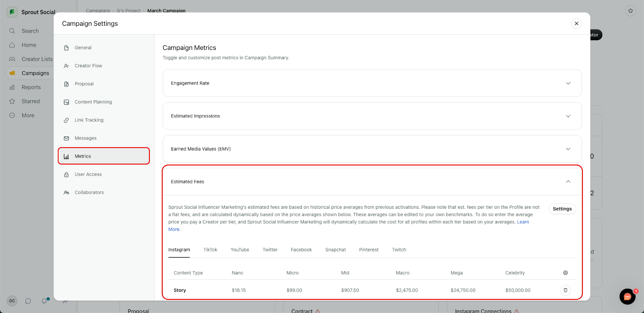Collapse the Estimated Fees section
644x313 pixels.
pyautogui.click(x=372, y=181)
